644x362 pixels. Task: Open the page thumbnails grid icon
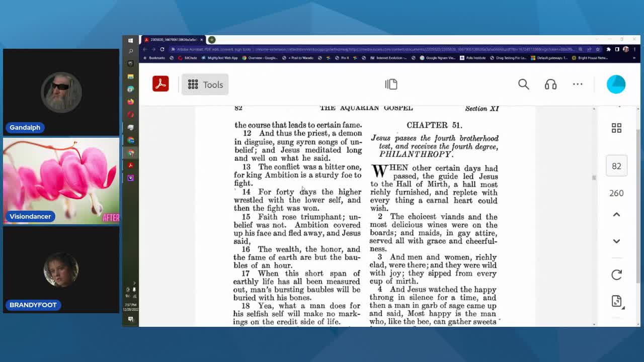[x=616, y=128]
